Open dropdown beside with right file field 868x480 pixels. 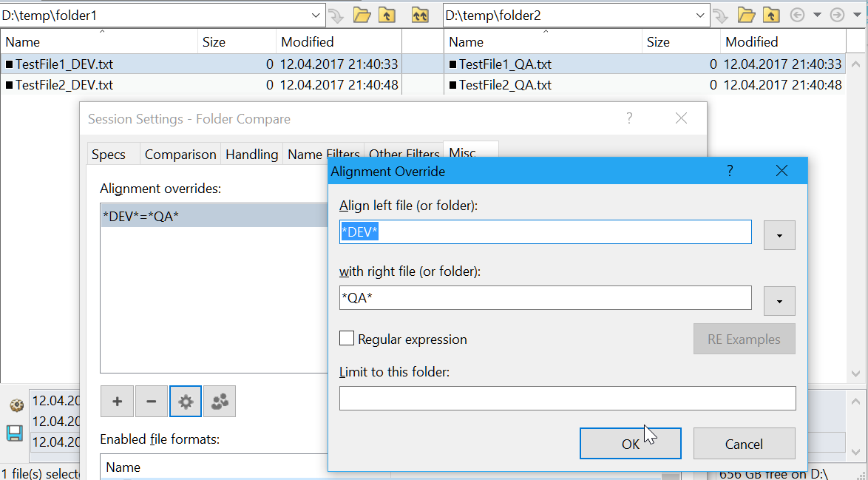tap(779, 301)
